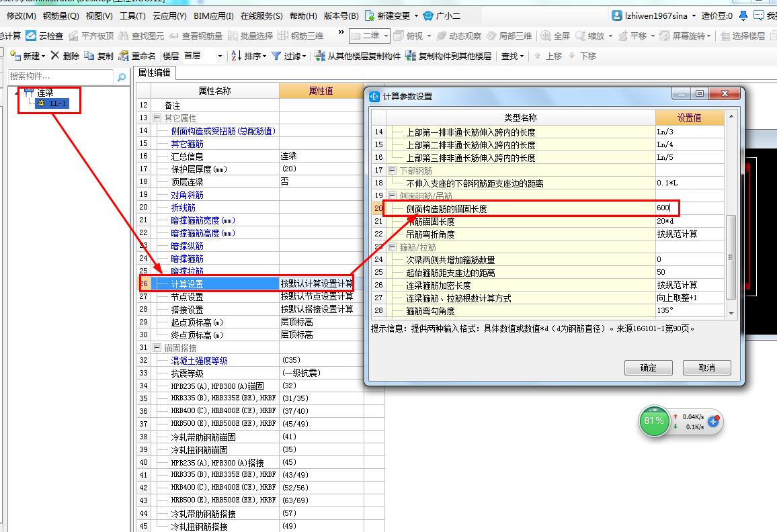Screen dimensions: 777x532
Task: Open 视图(V) menu
Action: point(99,16)
